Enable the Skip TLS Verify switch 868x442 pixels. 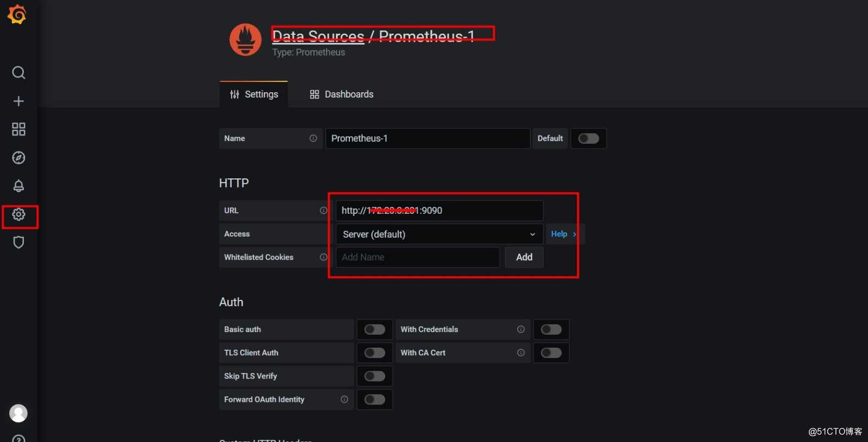[x=375, y=376]
